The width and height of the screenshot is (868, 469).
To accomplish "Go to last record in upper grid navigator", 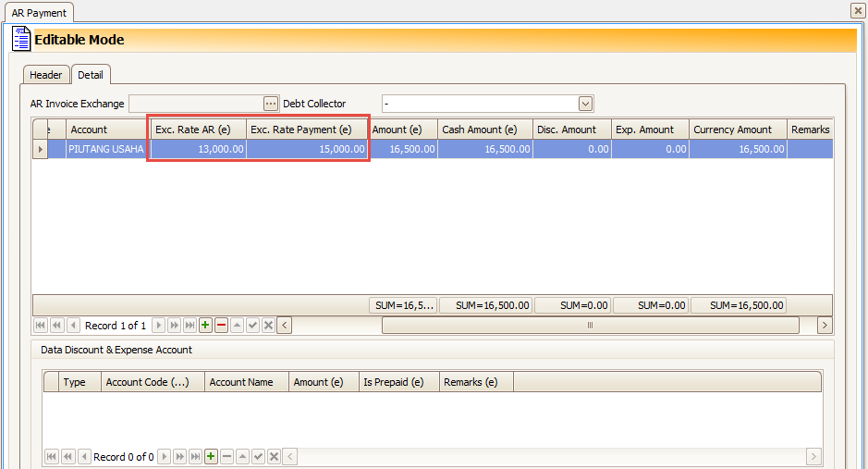I will click(189, 325).
